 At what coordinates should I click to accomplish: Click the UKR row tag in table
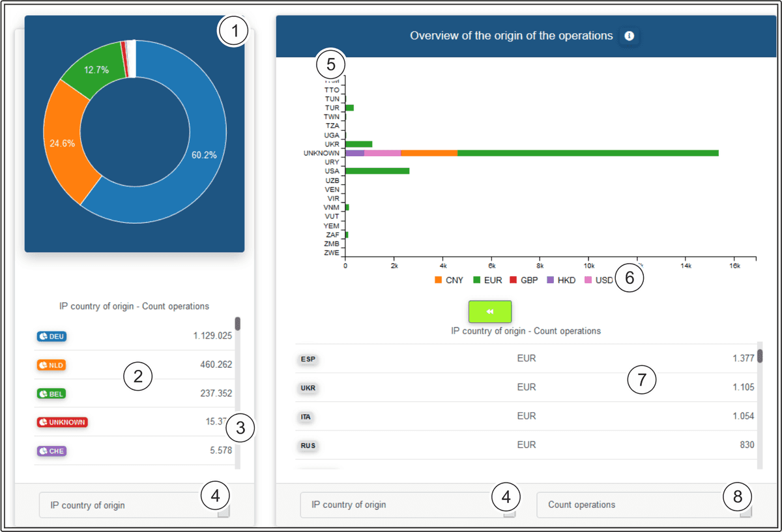[x=308, y=388]
